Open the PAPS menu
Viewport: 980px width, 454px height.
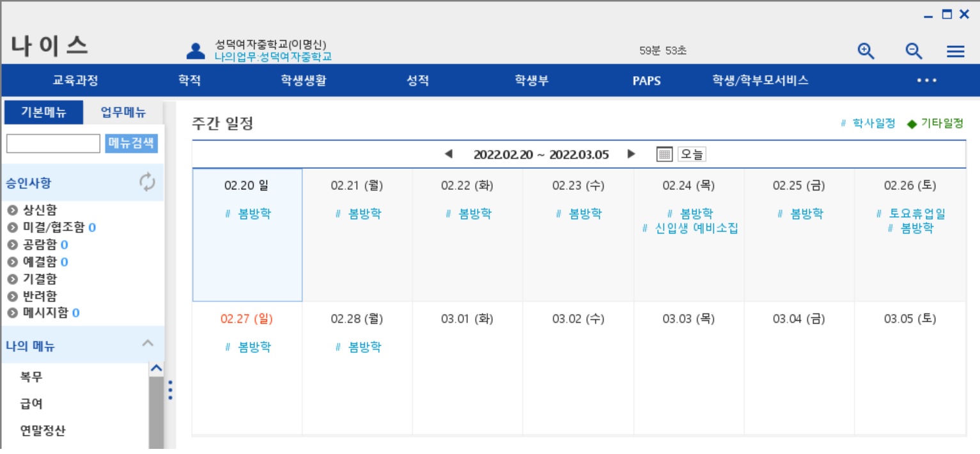pyautogui.click(x=646, y=81)
